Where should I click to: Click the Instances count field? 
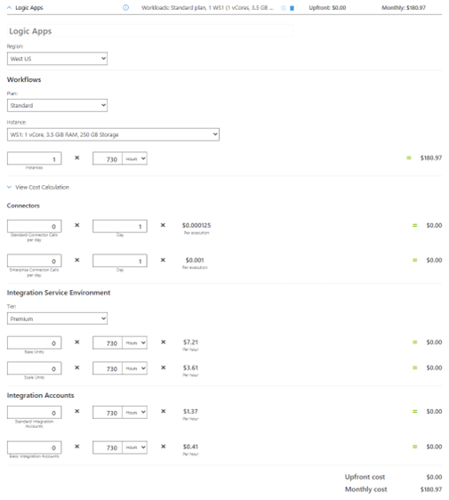point(34,159)
